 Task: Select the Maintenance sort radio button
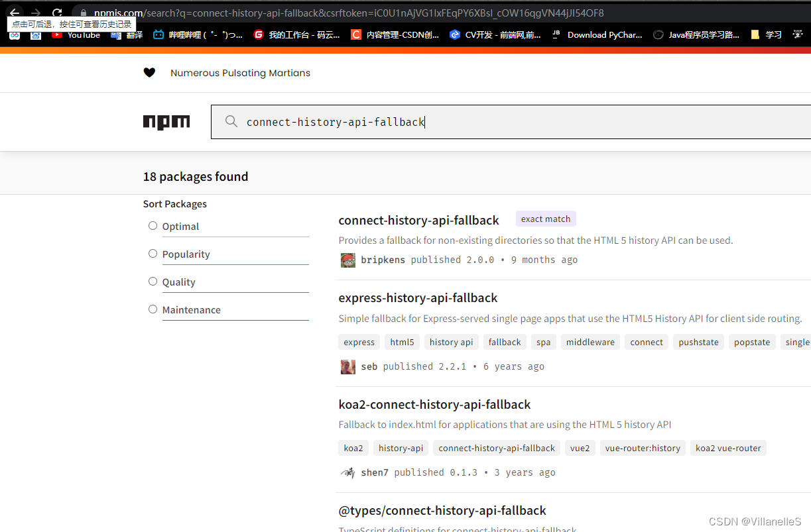pyautogui.click(x=153, y=309)
